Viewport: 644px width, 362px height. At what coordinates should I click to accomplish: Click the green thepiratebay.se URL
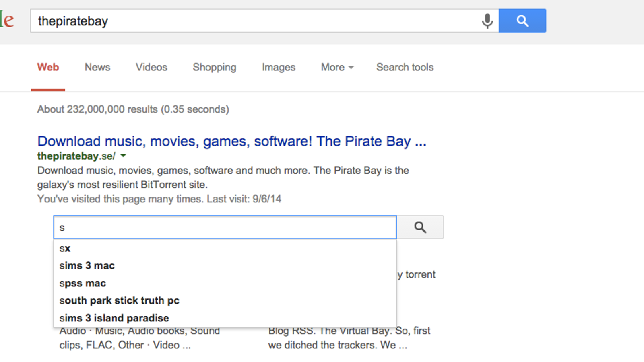tap(76, 156)
